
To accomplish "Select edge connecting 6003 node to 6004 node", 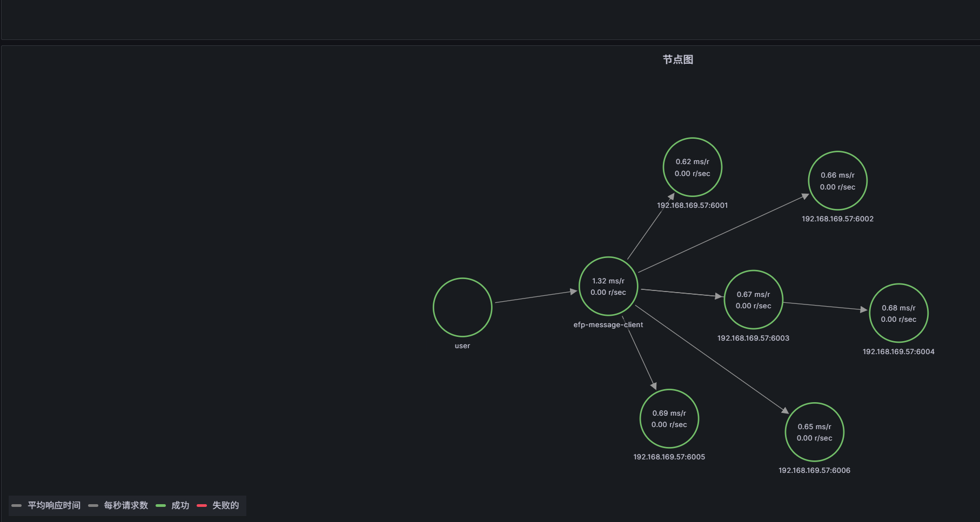I will tap(825, 306).
